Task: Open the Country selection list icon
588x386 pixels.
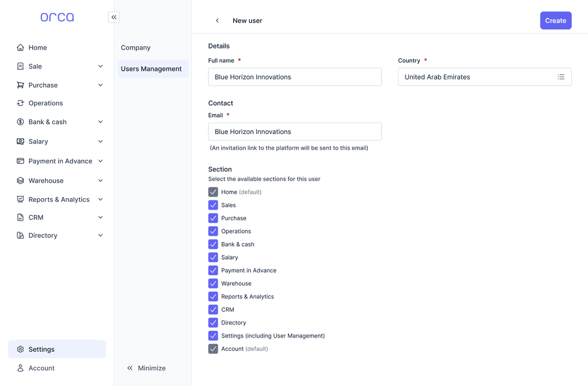Action: click(561, 77)
